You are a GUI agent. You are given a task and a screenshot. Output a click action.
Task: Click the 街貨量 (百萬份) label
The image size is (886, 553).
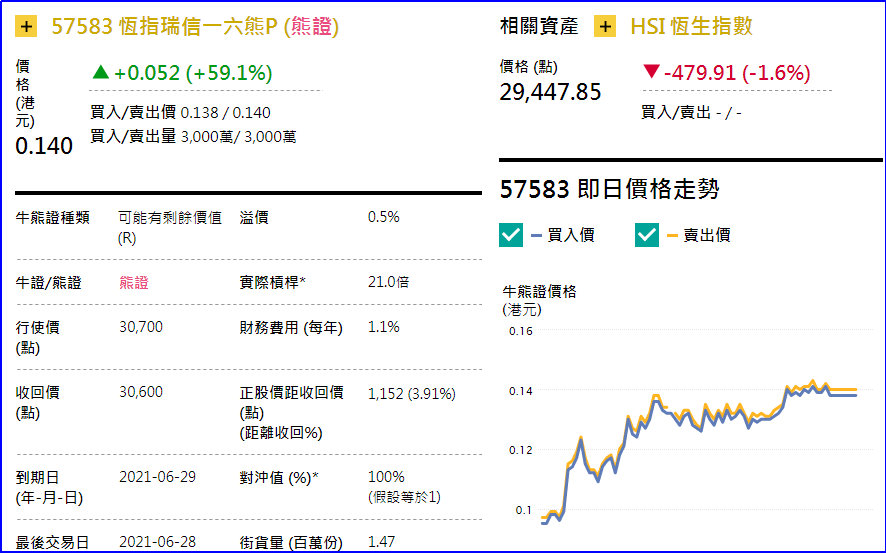[x=291, y=543]
